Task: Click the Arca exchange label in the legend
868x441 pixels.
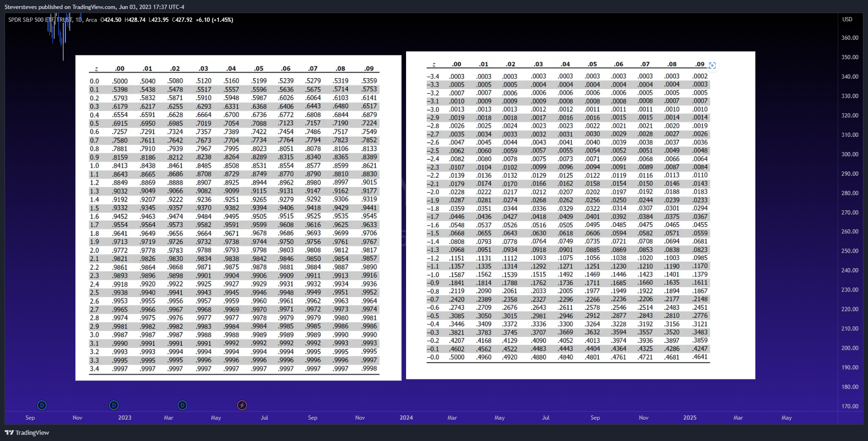Action: pyautogui.click(x=91, y=20)
